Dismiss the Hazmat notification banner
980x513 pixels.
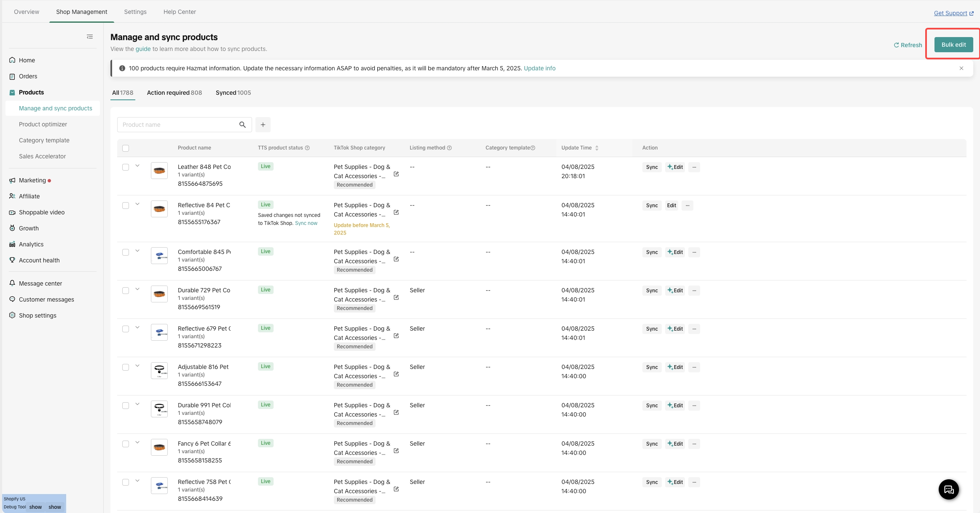point(961,68)
